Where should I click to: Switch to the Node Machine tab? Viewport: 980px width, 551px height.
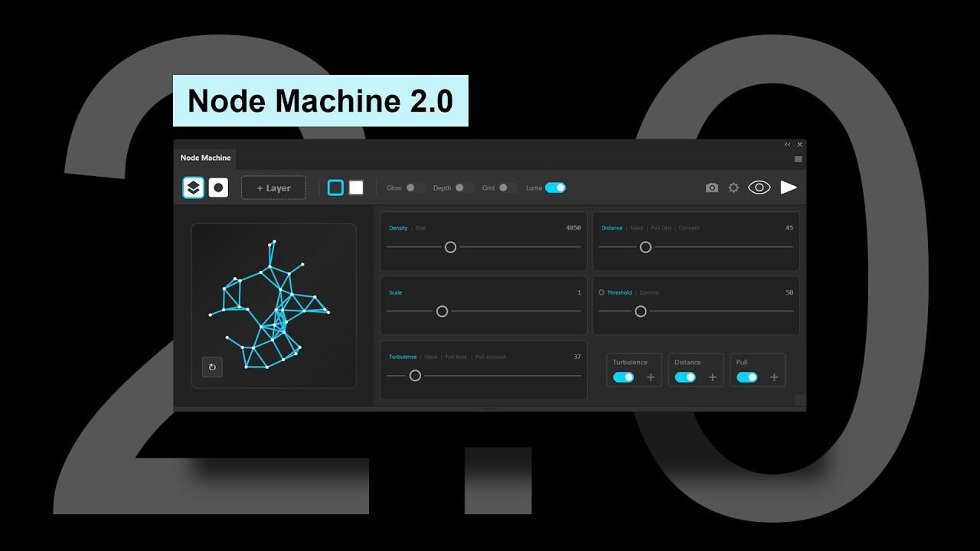205,158
